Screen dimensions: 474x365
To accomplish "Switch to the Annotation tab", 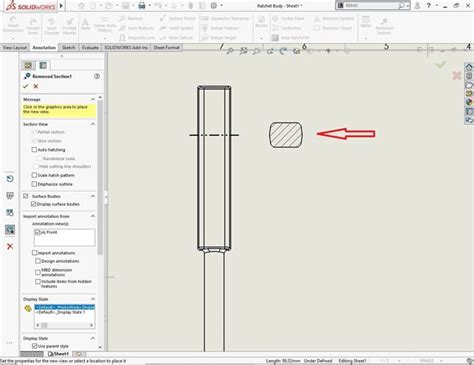I will coord(44,48).
